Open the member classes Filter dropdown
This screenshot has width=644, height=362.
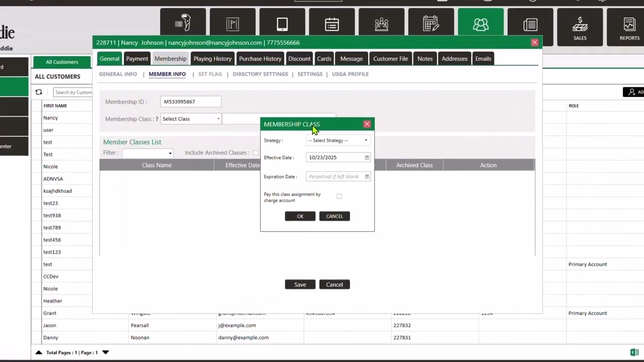click(x=147, y=153)
